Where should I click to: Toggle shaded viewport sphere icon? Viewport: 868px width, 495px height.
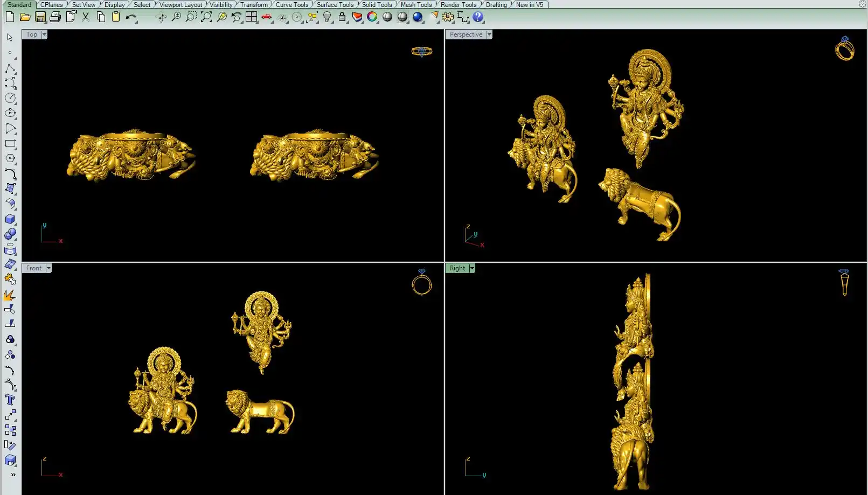click(387, 17)
